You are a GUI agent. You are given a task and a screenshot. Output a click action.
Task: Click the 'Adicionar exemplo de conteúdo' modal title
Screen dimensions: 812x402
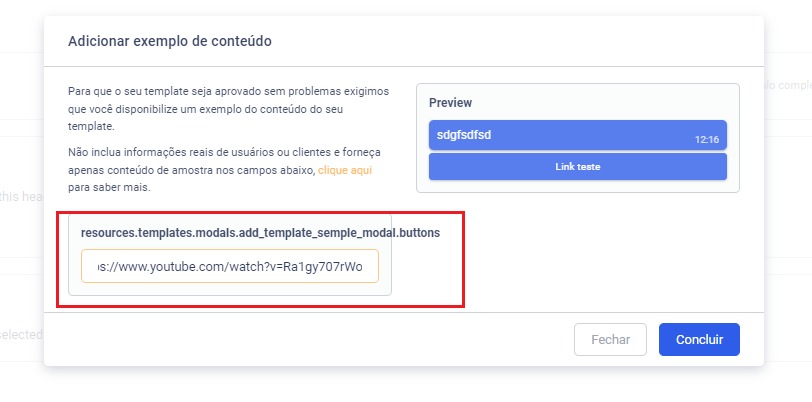click(170, 41)
